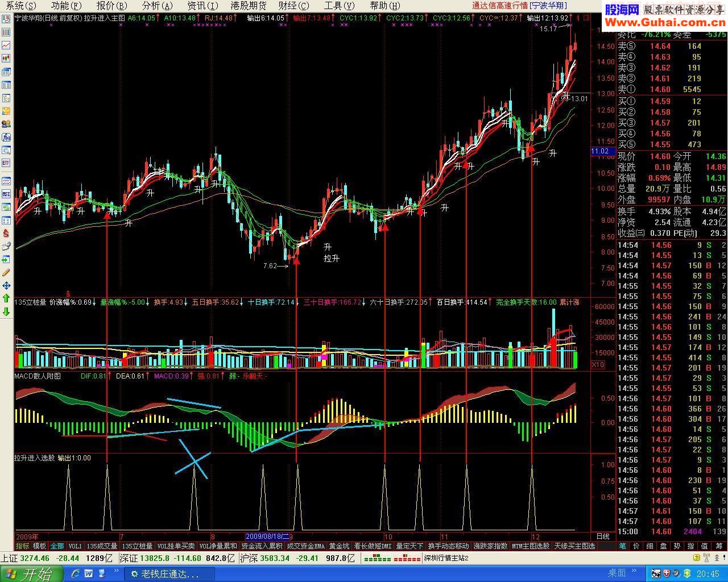
Task: Open the function (fx) formula icon
Action: [x=6, y=137]
